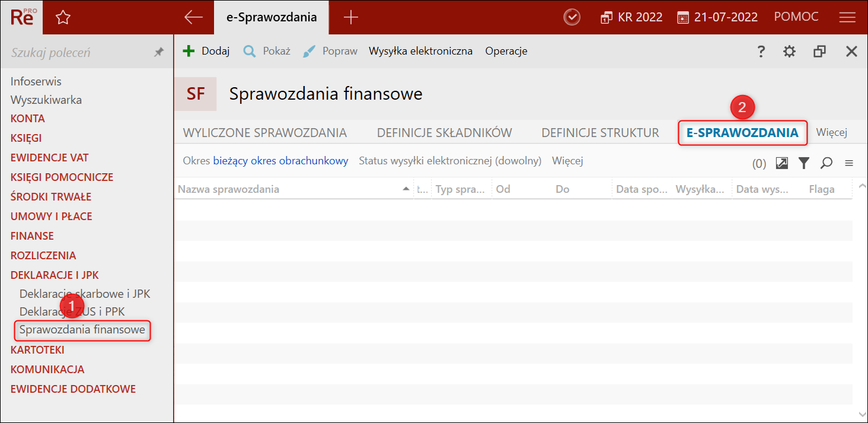Click the Popraw pencil icon
This screenshot has width=868, height=423.
coord(309,51)
